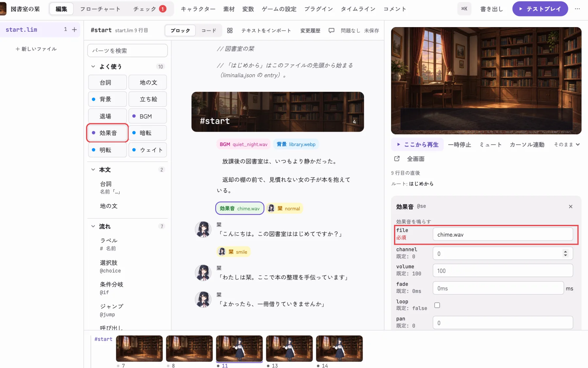588x368 pixels.
Task: Click the 全画面 external-window icon
Action: click(x=397, y=159)
